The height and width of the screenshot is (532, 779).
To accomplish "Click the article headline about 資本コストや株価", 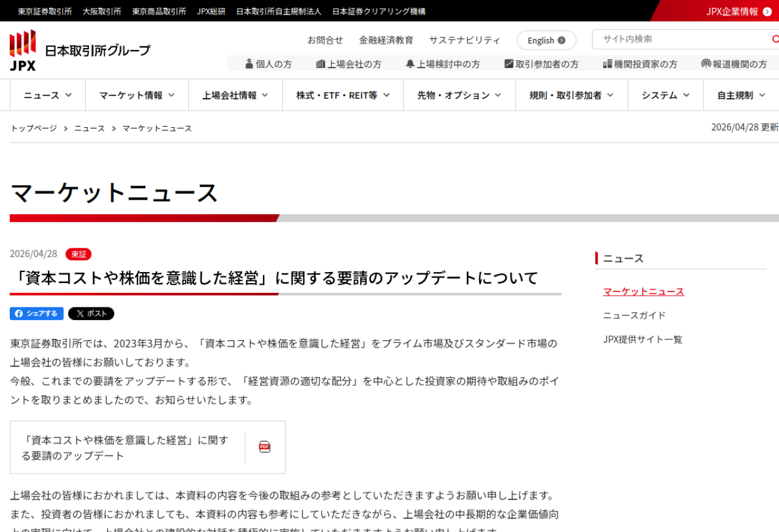I will click(274, 278).
